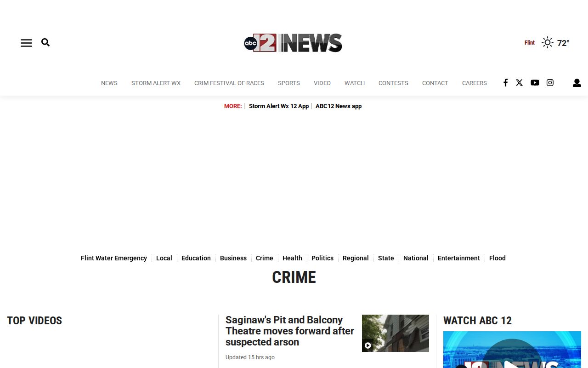Click the user account icon
The image size is (588, 368).
(577, 83)
